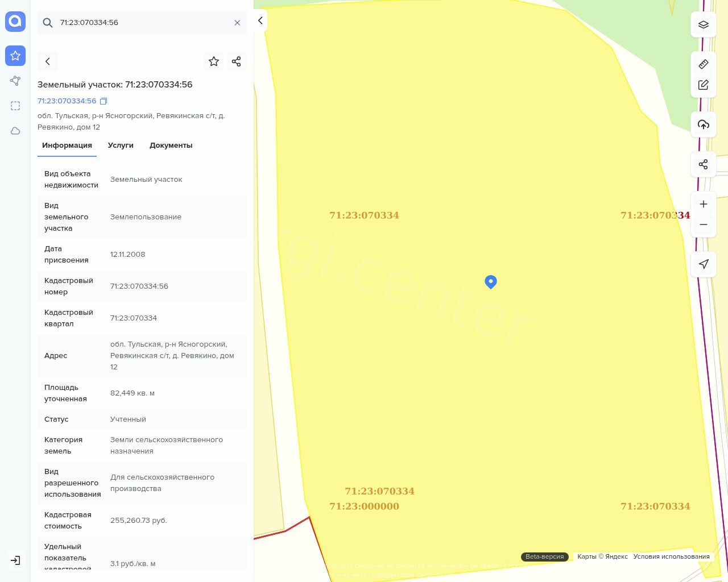The image size is (728, 582).
Task: Switch to the Документы tab
Action: tap(171, 145)
